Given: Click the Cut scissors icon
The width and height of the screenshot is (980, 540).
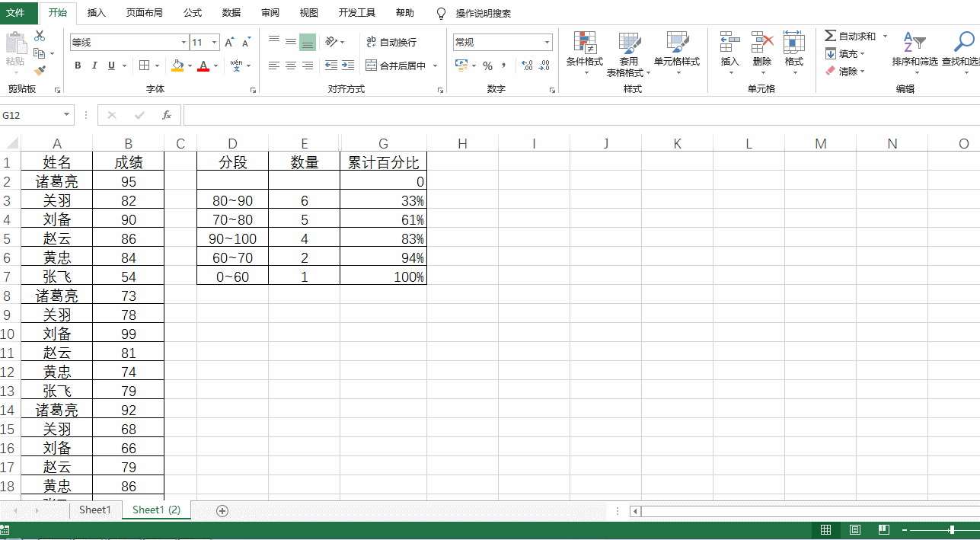Looking at the screenshot, I should (x=40, y=36).
